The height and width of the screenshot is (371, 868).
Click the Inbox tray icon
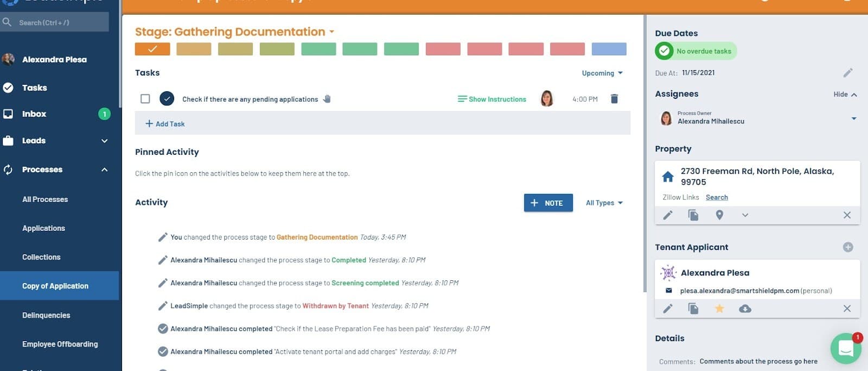tap(8, 114)
